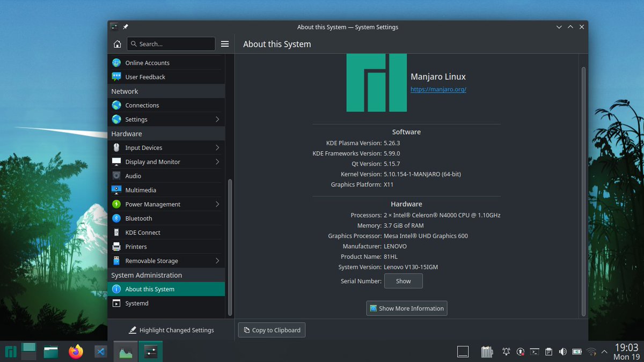Click the Manjaro Linux heading text

[438, 77]
